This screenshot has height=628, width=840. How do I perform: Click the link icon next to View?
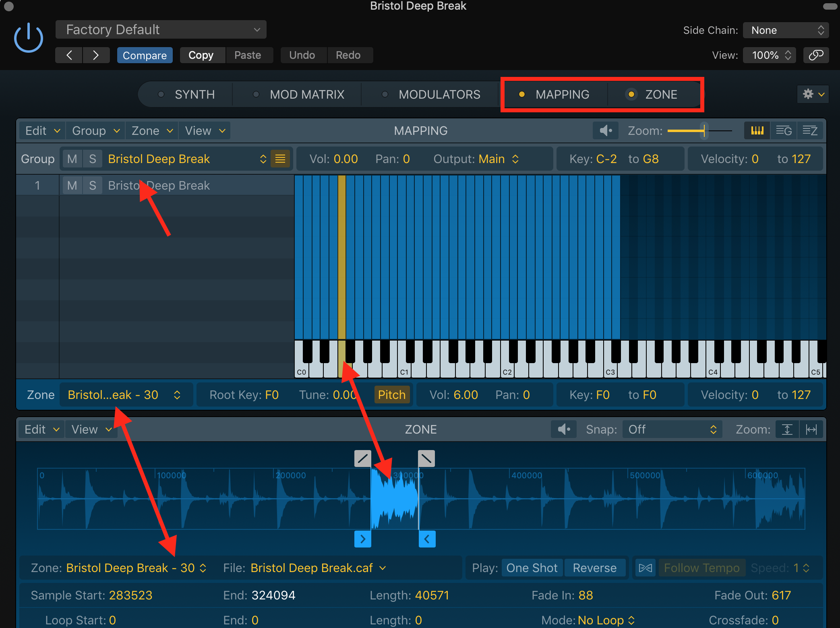click(x=816, y=55)
